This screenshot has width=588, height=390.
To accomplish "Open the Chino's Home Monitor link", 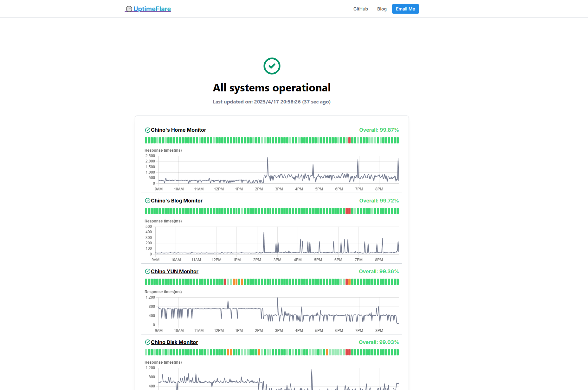I will (178, 130).
